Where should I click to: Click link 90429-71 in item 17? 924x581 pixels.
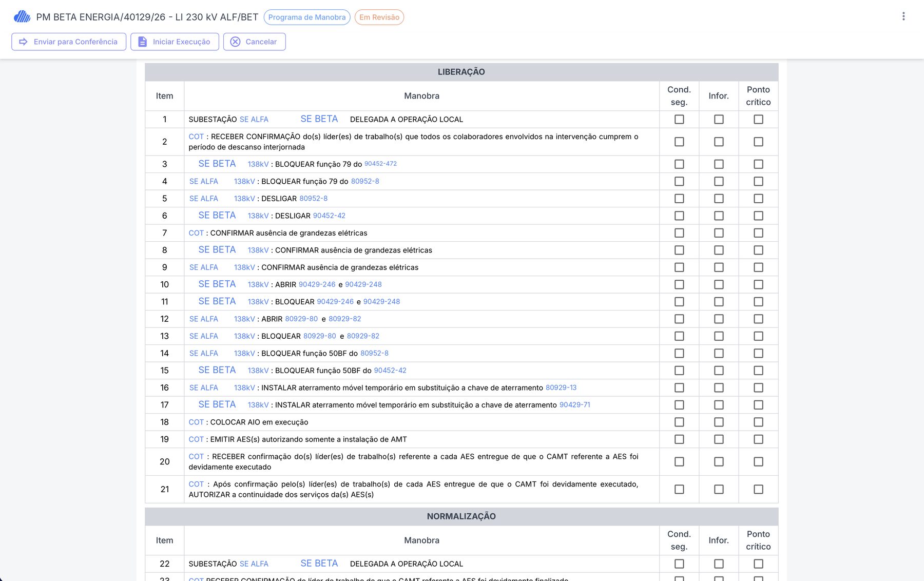[x=575, y=405]
